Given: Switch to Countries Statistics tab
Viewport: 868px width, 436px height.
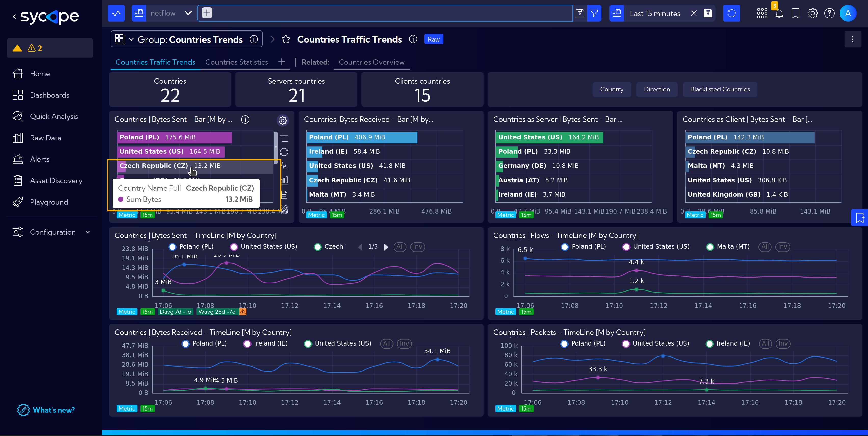Looking at the screenshot, I should pyautogui.click(x=237, y=62).
